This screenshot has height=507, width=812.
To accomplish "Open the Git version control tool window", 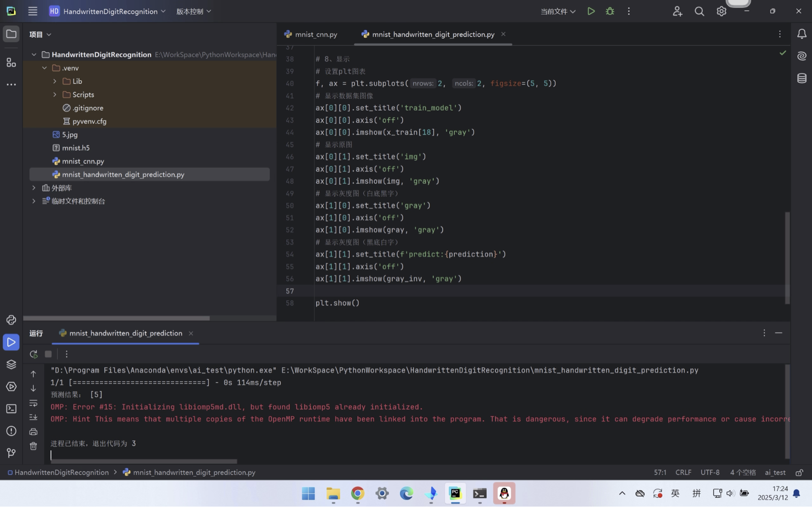I will tap(11, 453).
